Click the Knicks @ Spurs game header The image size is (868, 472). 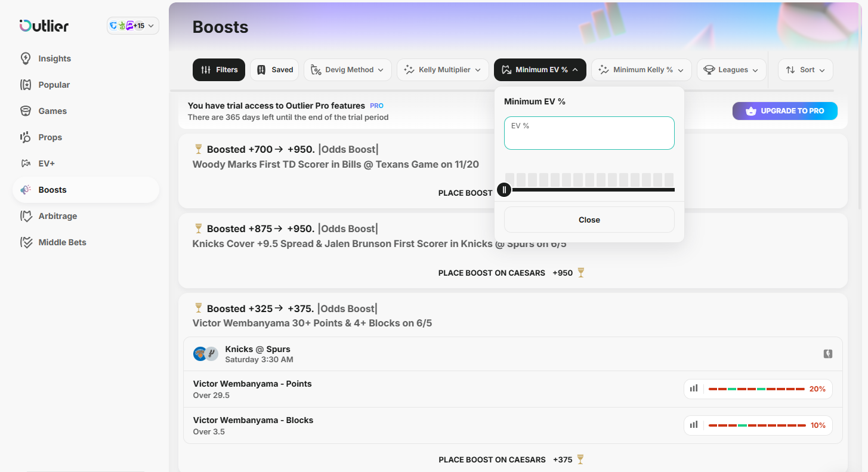click(513, 354)
